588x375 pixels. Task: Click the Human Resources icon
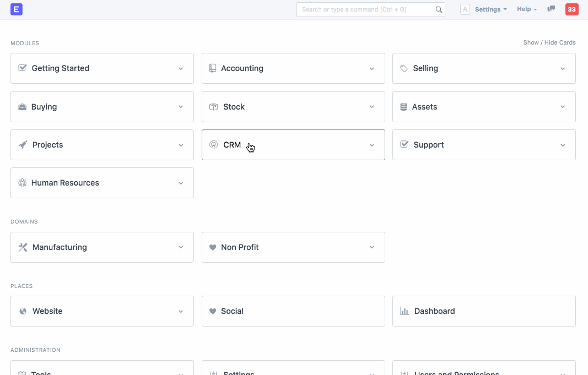[22, 182]
